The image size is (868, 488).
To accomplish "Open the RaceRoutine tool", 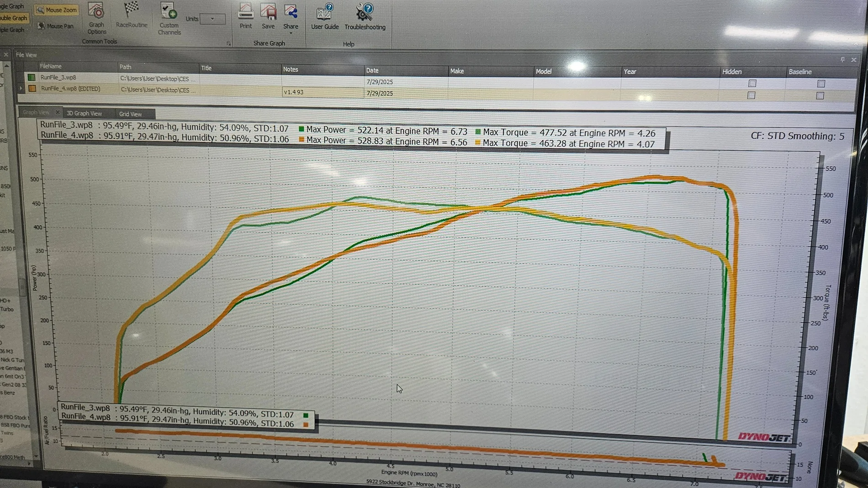I will click(132, 16).
